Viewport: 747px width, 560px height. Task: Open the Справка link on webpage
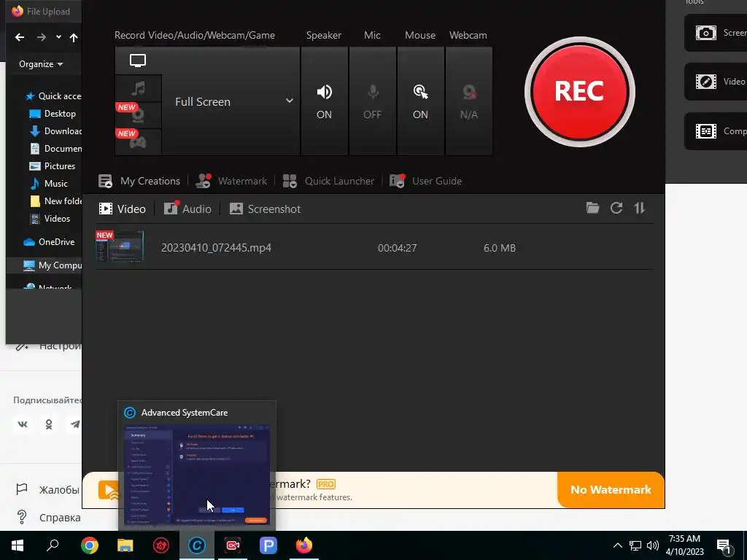pyautogui.click(x=49, y=518)
